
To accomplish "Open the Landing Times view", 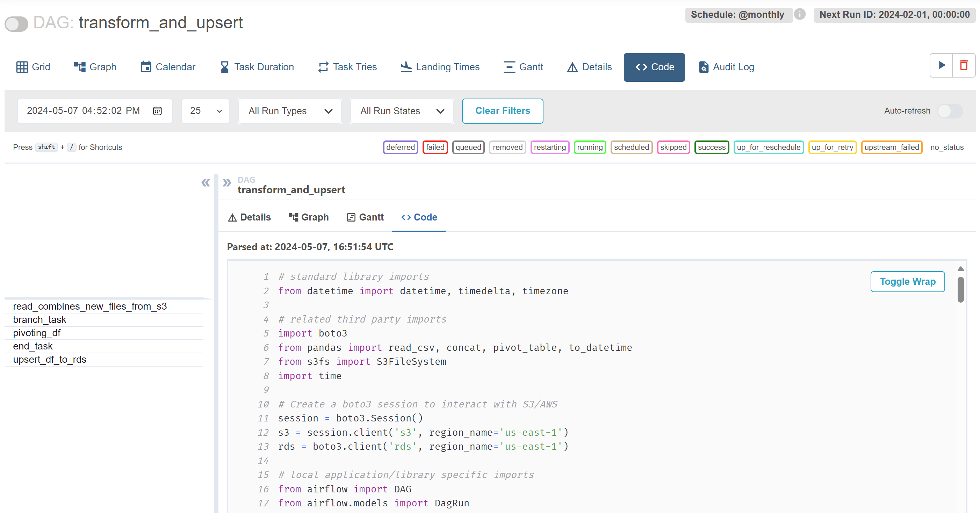I will coord(440,67).
